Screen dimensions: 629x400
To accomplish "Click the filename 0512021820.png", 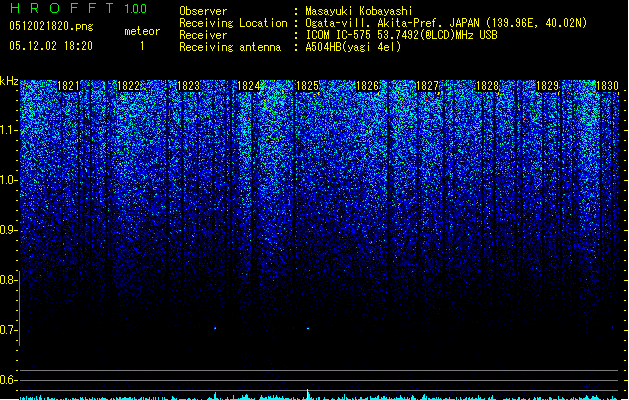I will [51, 26].
